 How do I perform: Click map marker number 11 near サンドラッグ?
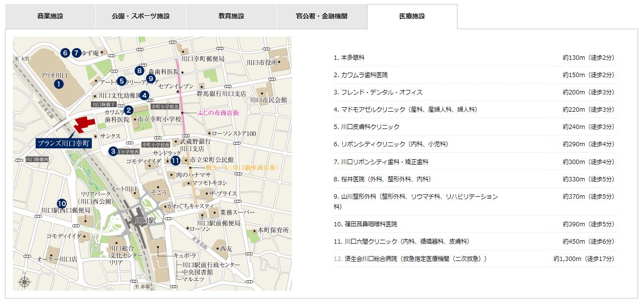click(175, 160)
